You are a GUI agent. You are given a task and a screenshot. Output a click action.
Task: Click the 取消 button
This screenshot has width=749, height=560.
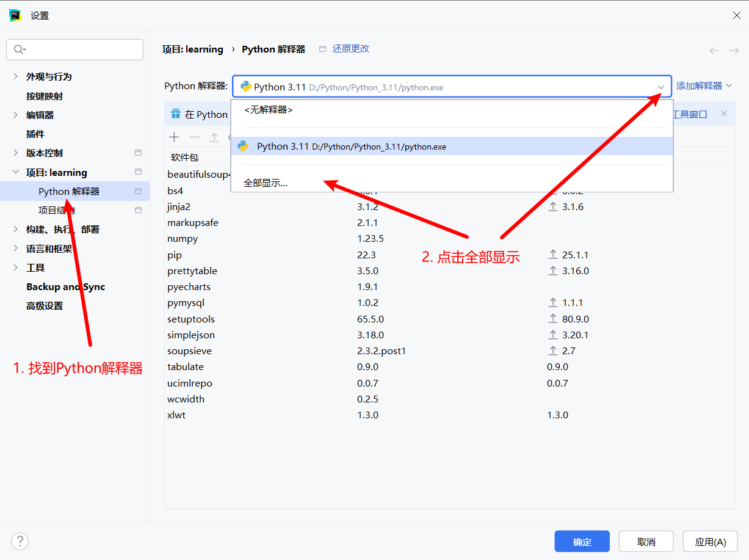tap(646, 542)
